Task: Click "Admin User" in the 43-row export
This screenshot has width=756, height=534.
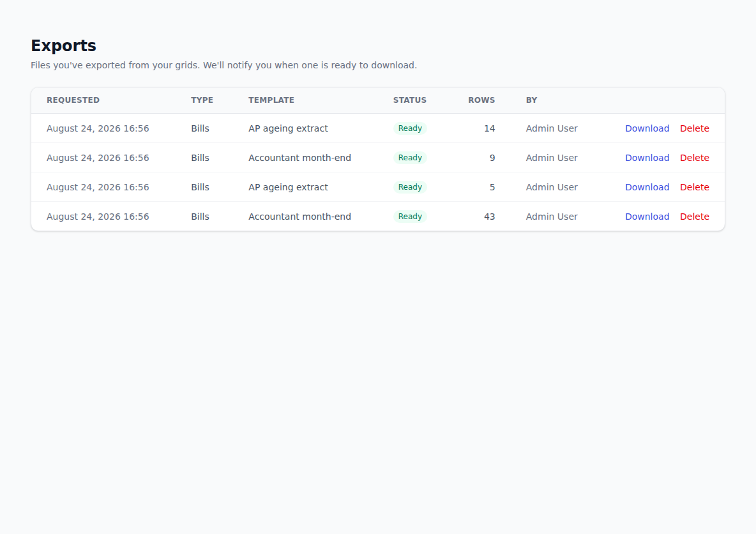Action: 552,217
